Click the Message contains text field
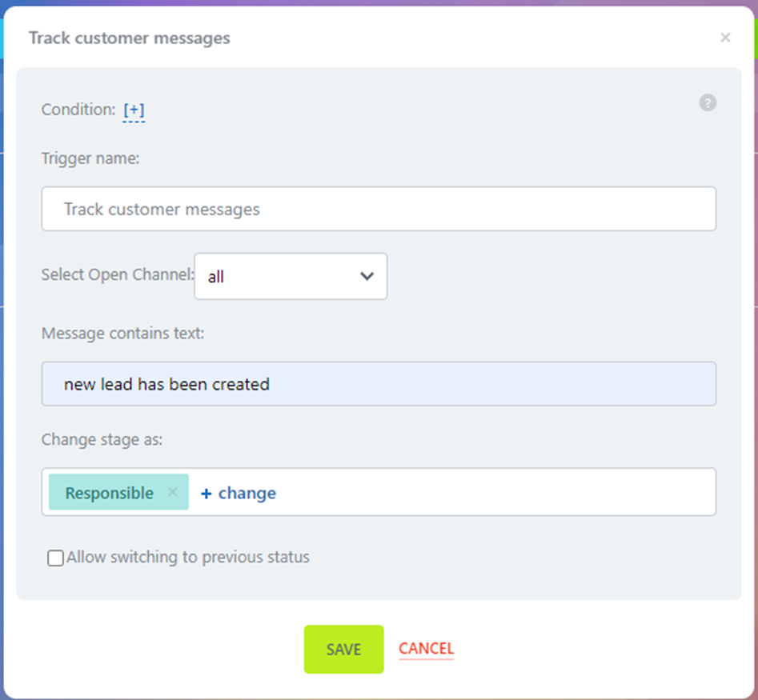 click(x=379, y=384)
